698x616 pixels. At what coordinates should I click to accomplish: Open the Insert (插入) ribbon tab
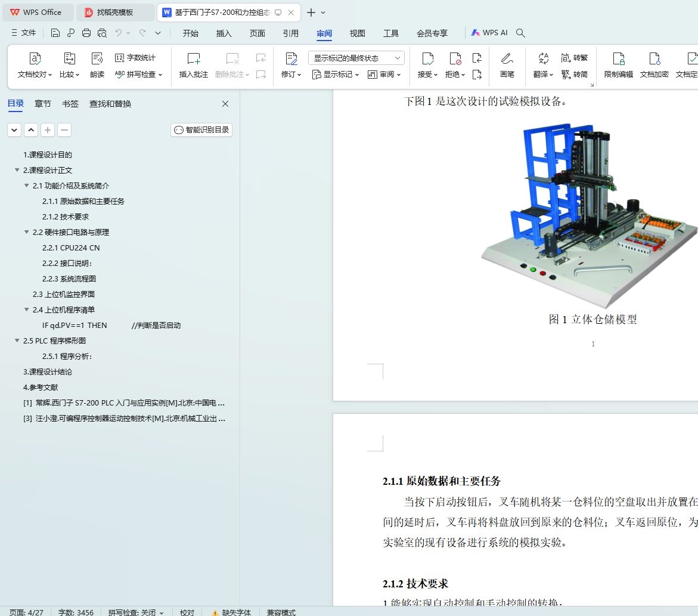point(224,33)
